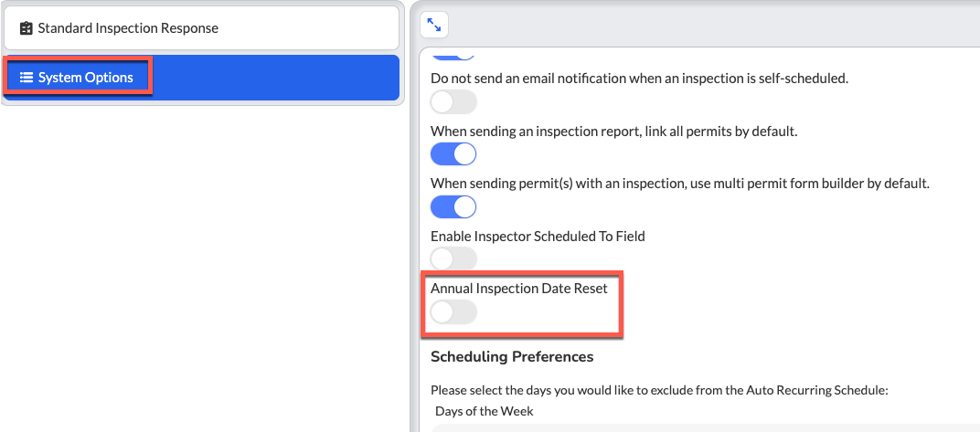Disable linking all permits by default switch
The width and height of the screenshot is (980, 432).
(x=453, y=154)
